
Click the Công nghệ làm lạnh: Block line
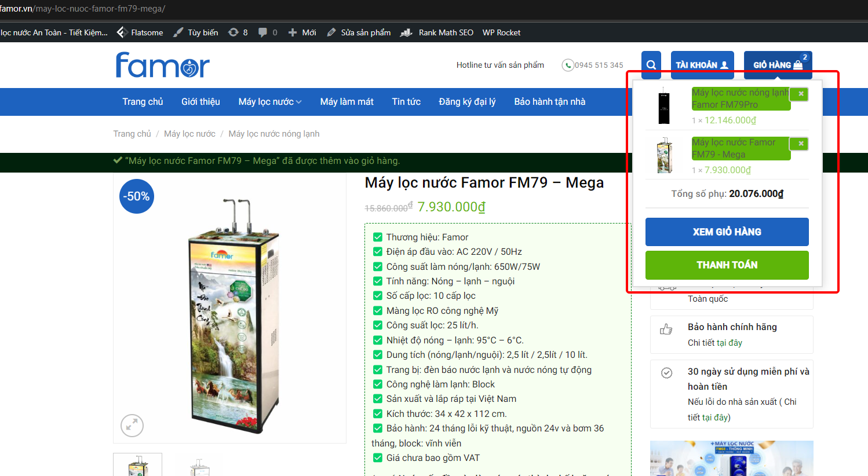[x=441, y=385]
